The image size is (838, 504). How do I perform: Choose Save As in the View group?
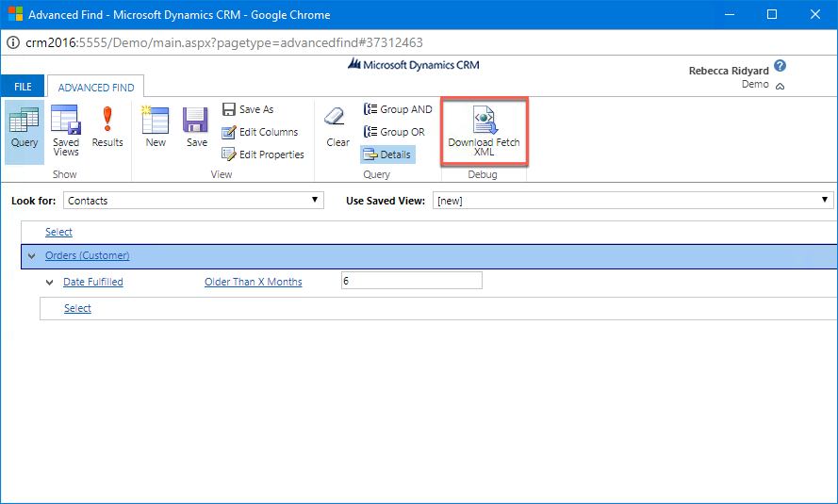(x=248, y=109)
